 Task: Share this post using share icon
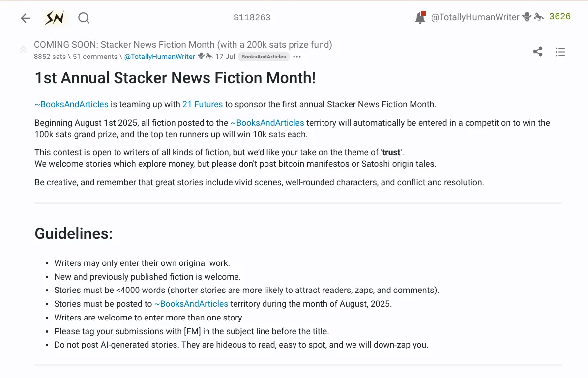pos(538,52)
